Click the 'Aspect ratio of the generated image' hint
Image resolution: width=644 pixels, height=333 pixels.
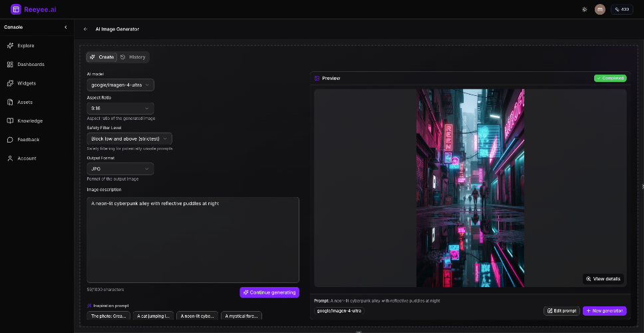[x=121, y=118]
